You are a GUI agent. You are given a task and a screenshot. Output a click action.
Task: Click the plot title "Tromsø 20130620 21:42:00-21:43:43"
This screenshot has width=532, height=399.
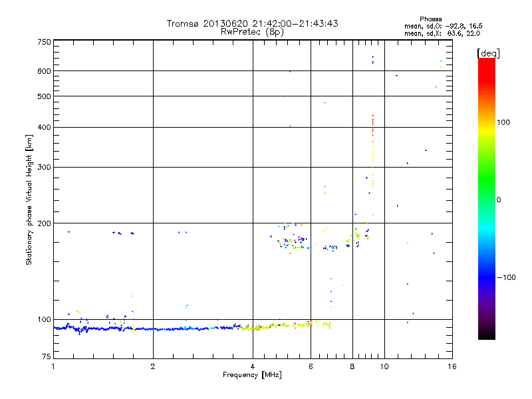(x=252, y=23)
